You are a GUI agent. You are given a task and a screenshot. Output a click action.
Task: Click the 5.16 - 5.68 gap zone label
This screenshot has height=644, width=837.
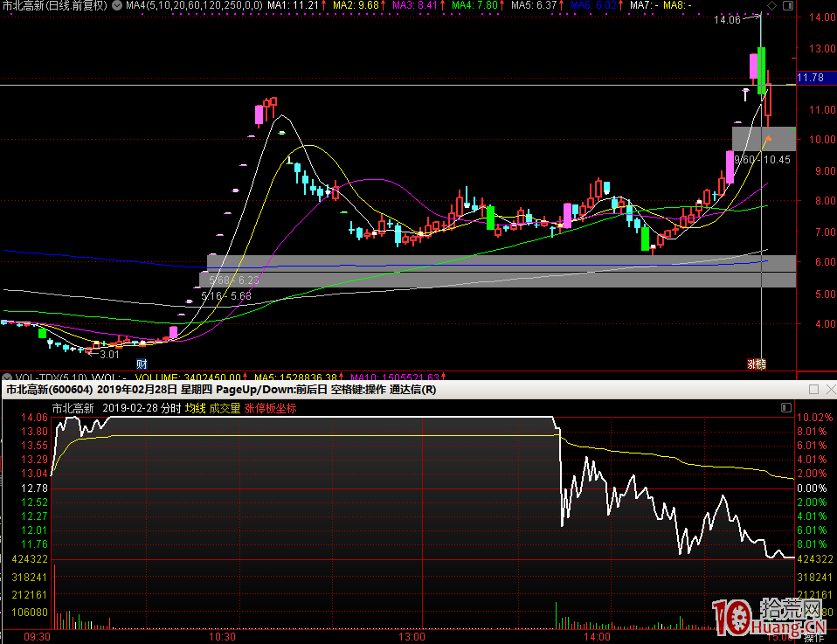pyautogui.click(x=225, y=296)
